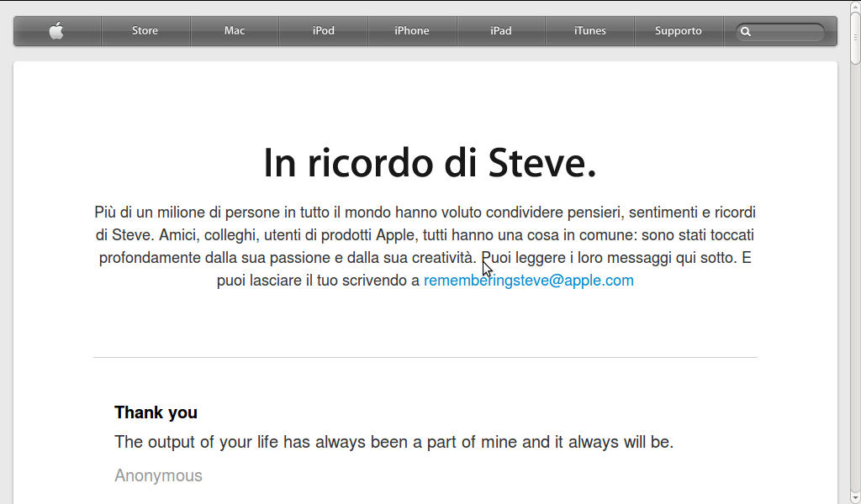
Task: Click the "Anonymous" author label
Action: pos(159,475)
